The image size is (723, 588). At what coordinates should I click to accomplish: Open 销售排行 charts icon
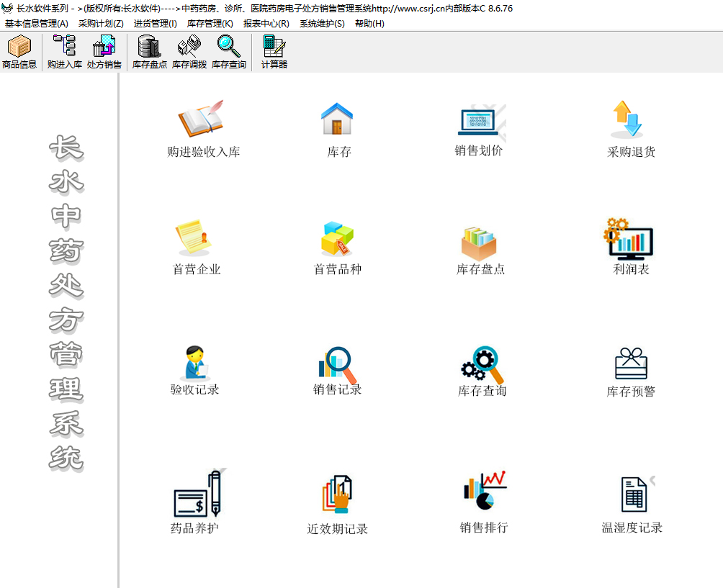tap(485, 490)
